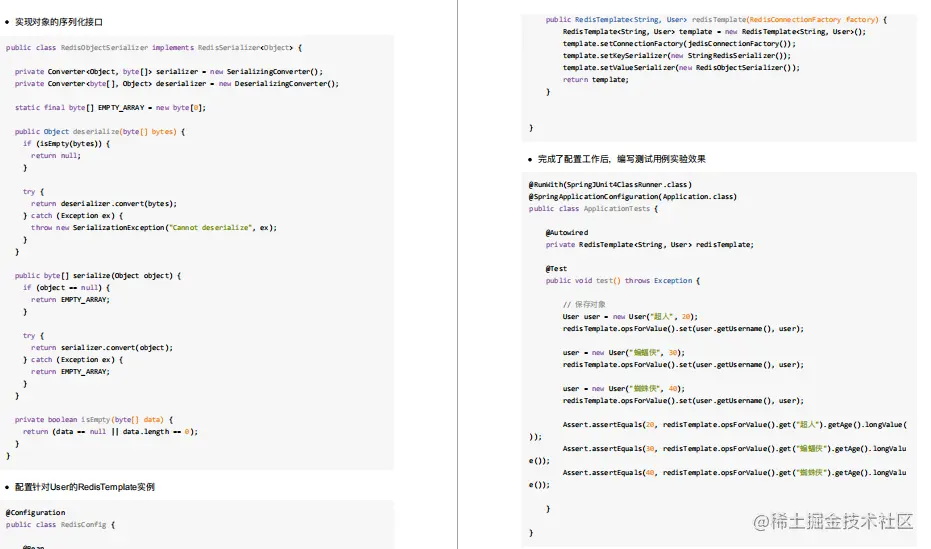This screenshot has width=931, height=549.
Task: Click the "@RunWith(SpringJUnit4ClassRunner.class)" annotation
Action: pyautogui.click(x=610, y=185)
